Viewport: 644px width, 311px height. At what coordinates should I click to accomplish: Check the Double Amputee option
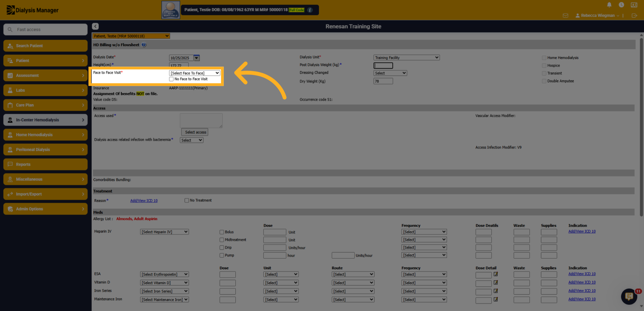(x=544, y=81)
